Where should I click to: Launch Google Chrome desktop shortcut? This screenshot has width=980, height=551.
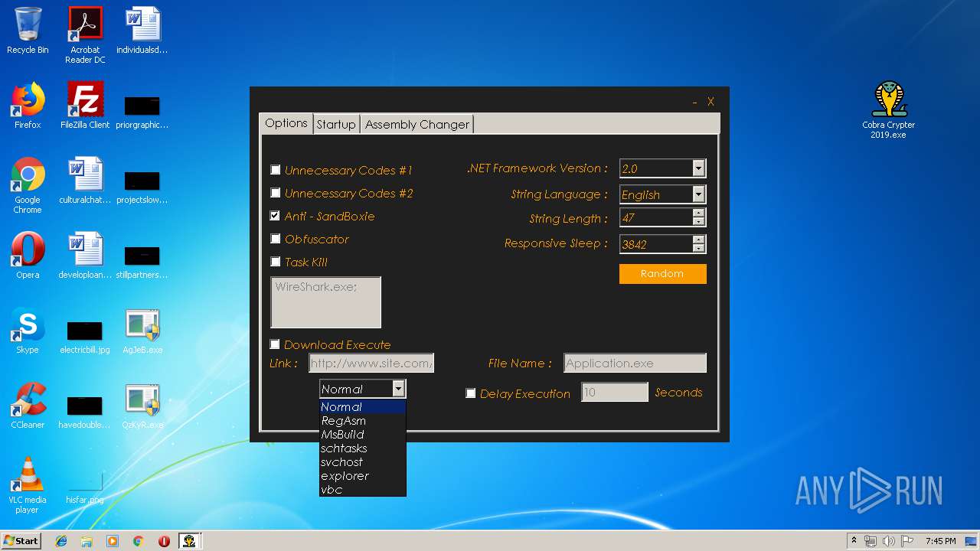pyautogui.click(x=28, y=185)
